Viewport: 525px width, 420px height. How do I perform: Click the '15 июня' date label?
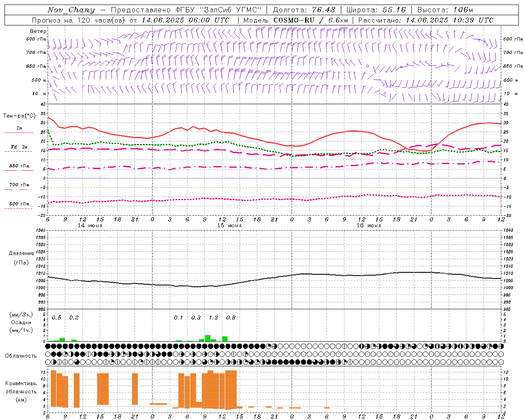coord(229,226)
